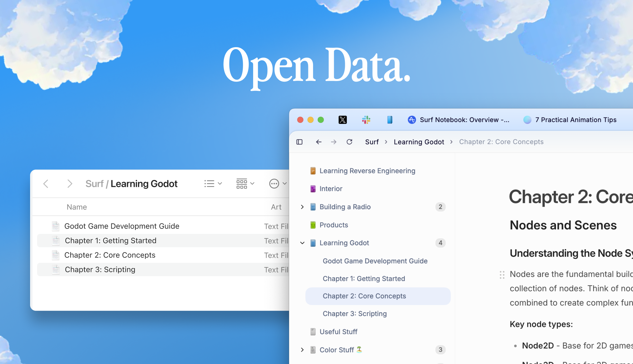Collapse the Learning Godot notebook
The width and height of the screenshot is (633, 364).
302,243
